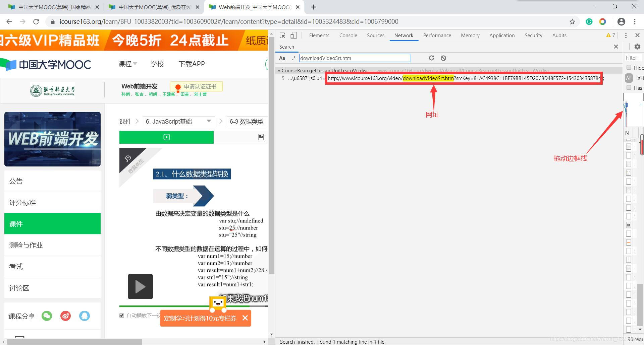Click the 申请认证证书 button
The image size is (644, 345).
pos(196,86)
